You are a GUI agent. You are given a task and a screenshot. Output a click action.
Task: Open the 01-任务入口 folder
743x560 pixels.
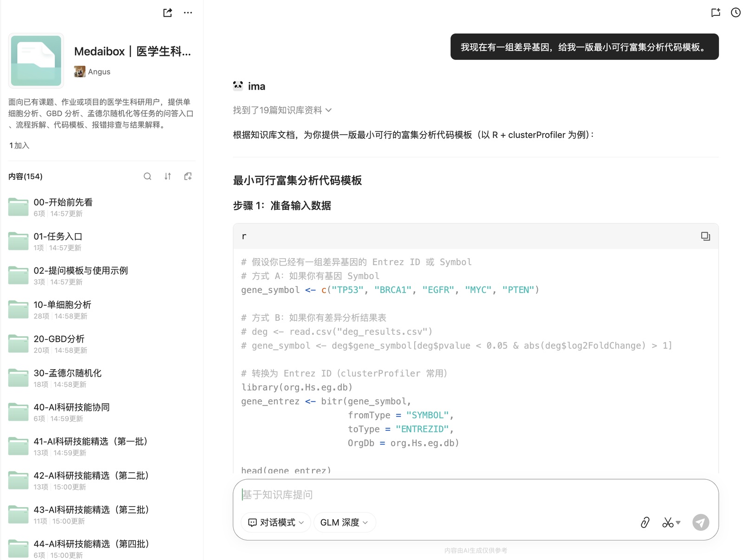(101, 241)
